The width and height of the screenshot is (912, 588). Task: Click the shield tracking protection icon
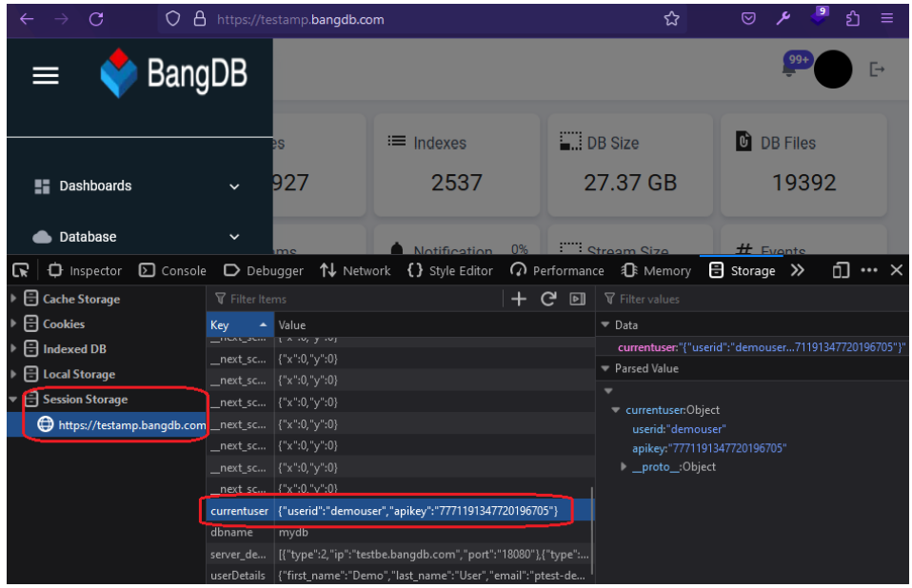[x=172, y=19]
